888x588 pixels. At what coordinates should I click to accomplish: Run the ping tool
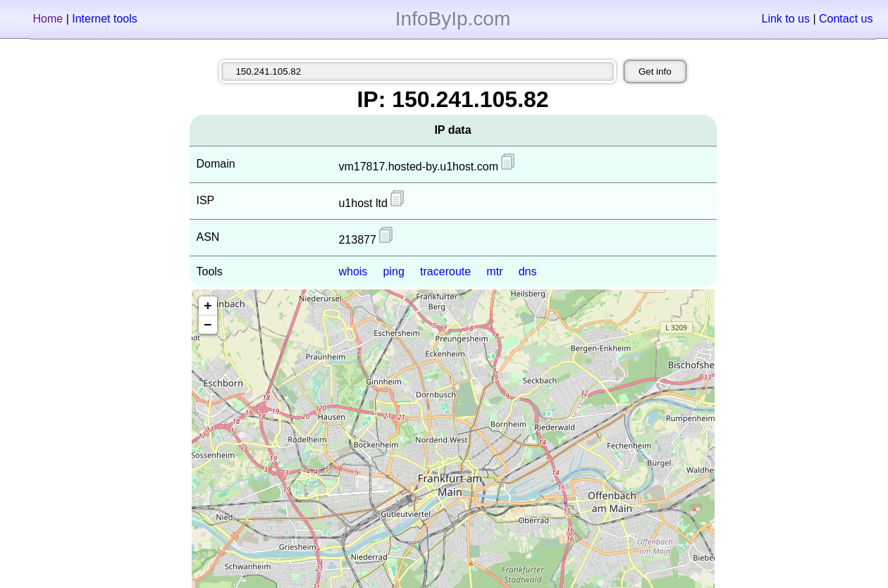[393, 272]
